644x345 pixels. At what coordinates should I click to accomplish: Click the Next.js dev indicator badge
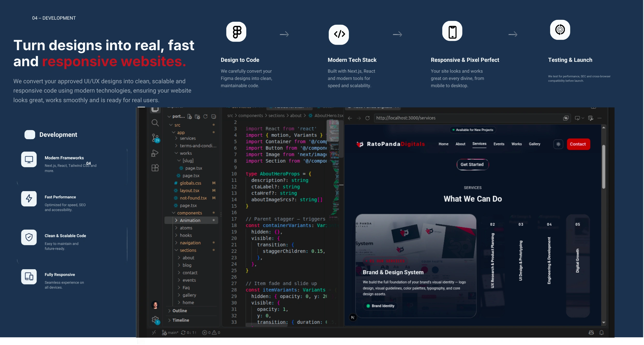pos(353,318)
